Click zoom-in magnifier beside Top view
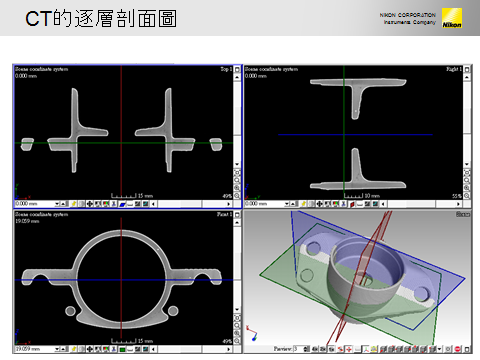 (x=237, y=188)
